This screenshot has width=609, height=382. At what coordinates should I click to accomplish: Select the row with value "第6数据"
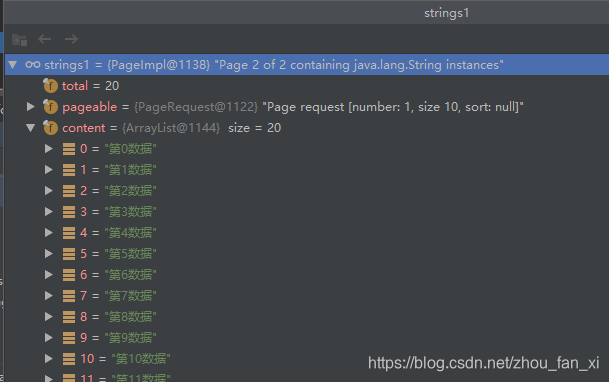click(307, 274)
